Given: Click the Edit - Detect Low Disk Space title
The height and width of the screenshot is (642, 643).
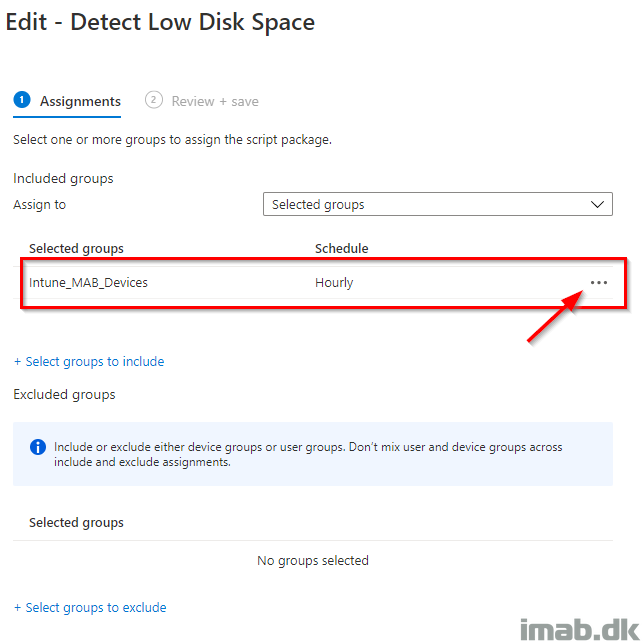Looking at the screenshot, I should pyautogui.click(x=160, y=22).
